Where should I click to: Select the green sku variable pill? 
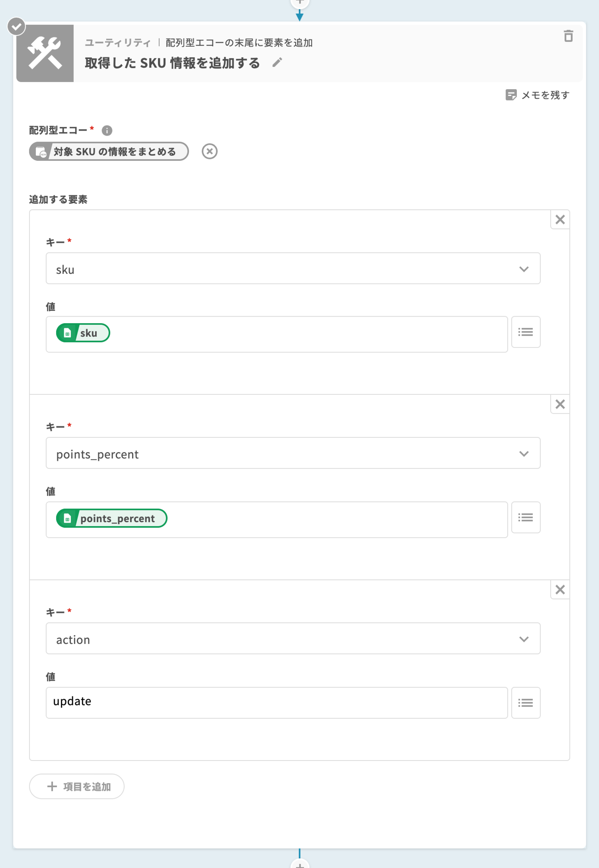click(x=83, y=333)
